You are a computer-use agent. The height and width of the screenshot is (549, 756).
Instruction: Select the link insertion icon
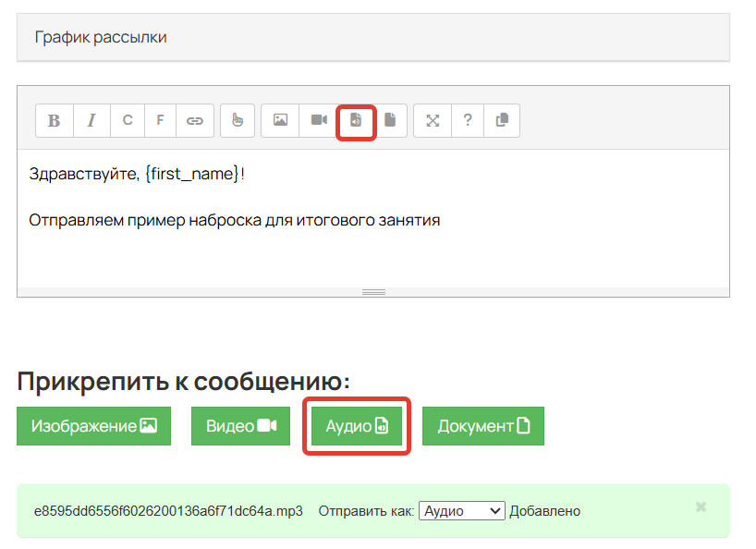point(193,120)
